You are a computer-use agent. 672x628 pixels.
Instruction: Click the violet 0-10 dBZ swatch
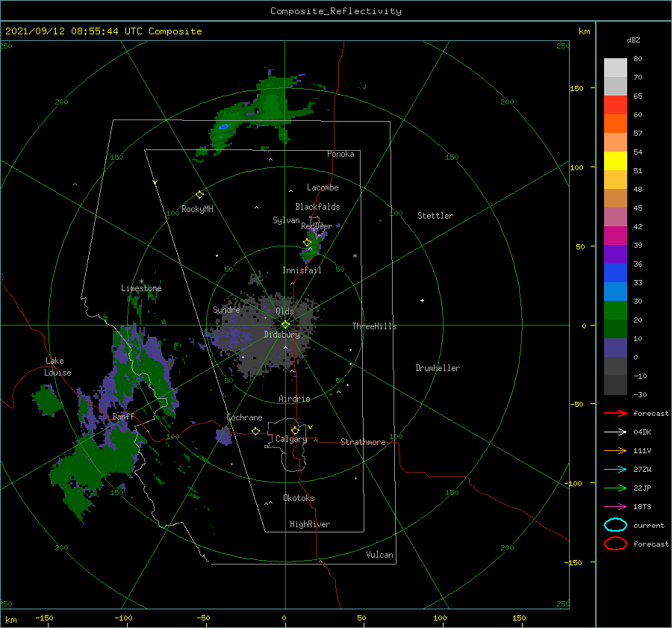point(615,348)
